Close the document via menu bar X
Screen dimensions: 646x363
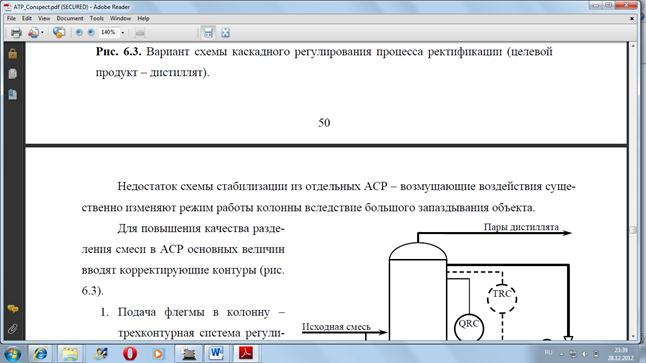tap(632, 19)
